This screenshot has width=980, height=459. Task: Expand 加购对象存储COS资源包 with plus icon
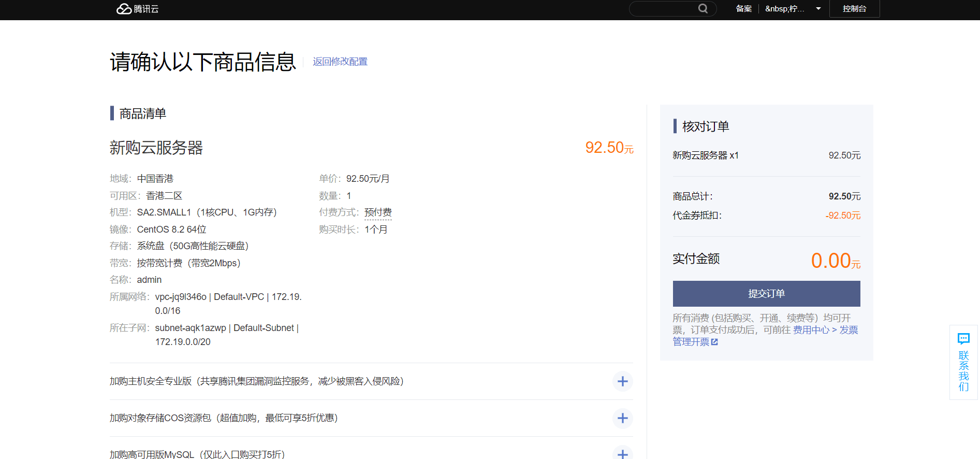(x=622, y=418)
